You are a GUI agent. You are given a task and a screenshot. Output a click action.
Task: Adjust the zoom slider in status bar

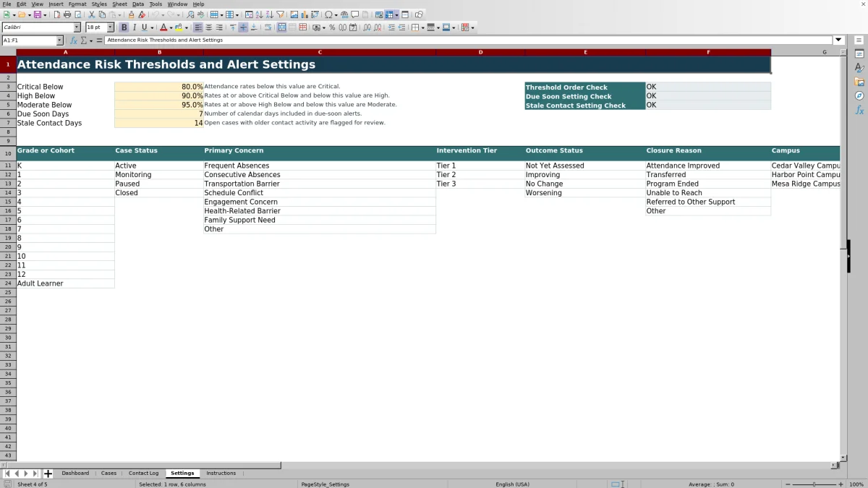[814, 484]
